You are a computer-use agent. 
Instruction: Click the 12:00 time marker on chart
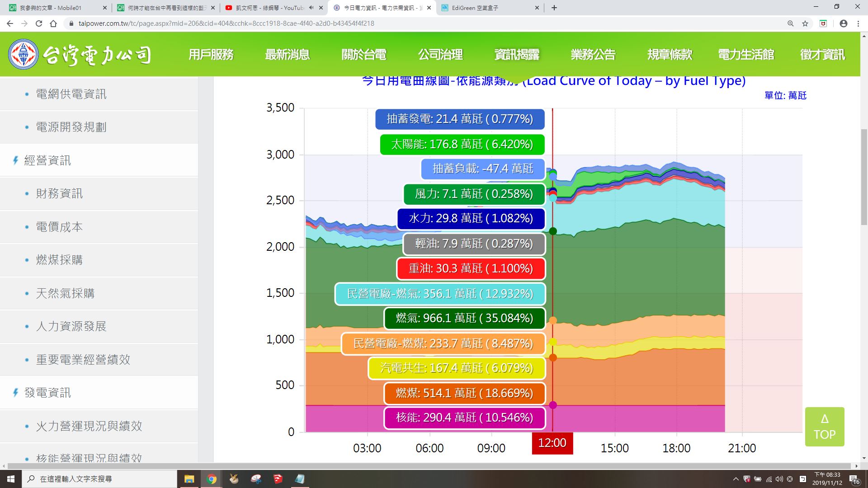(x=552, y=443)
